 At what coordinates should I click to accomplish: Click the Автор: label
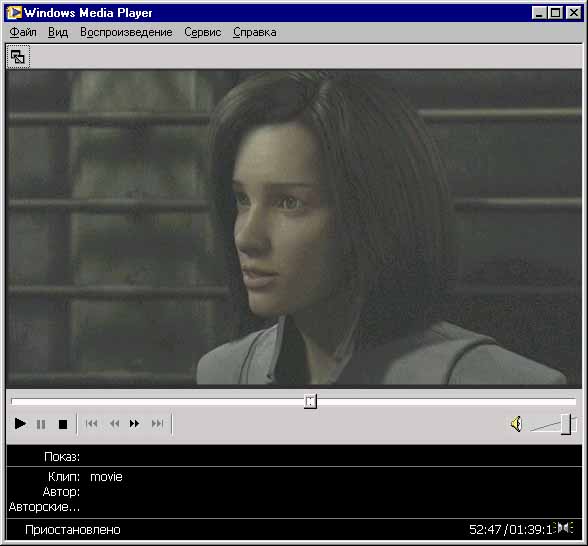point(62,492)
